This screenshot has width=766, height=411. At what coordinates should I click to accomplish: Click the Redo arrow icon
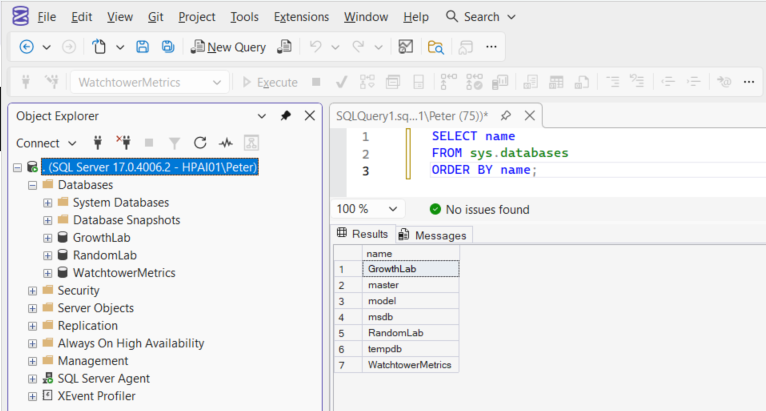coord(359,47)
